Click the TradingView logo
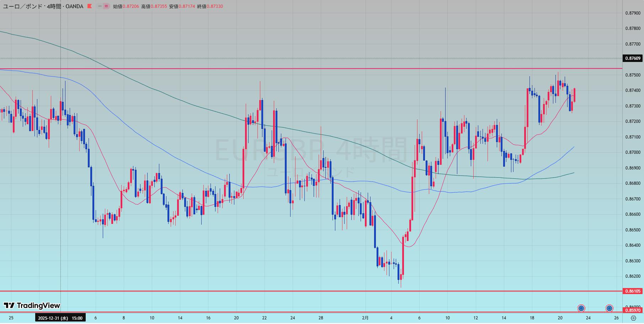The image size is (644, 324). point(32,305)
